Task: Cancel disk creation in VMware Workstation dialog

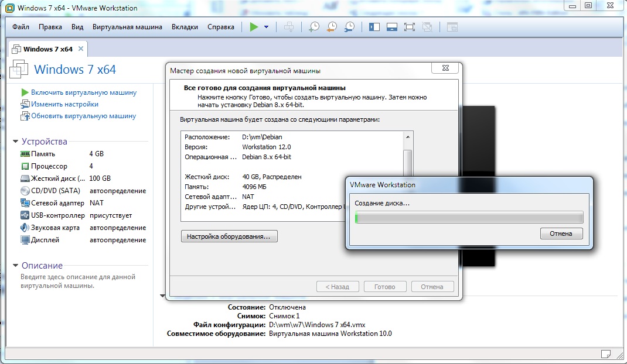Action: click(561, 233)
